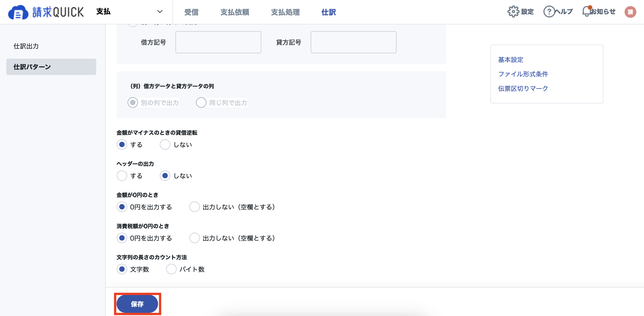Screen dimensions: 644x316
Task: Switch to the 支払依頼 tab
Action: coord(234,12)
